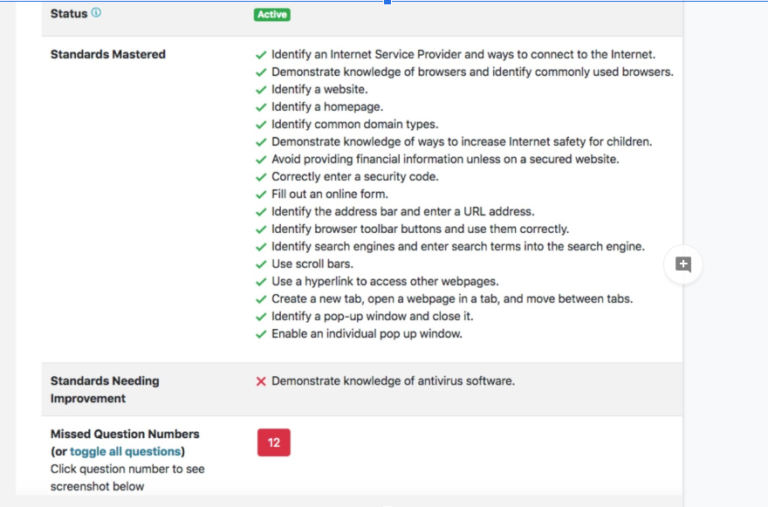Click "Demonstrate knowledge of antivirus software" text
768x507 pixels.
[x=393, y=381]
